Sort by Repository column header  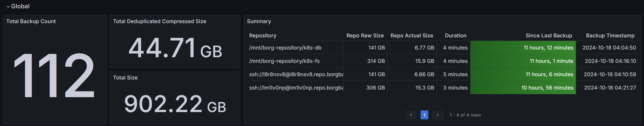tap(263, 36)
